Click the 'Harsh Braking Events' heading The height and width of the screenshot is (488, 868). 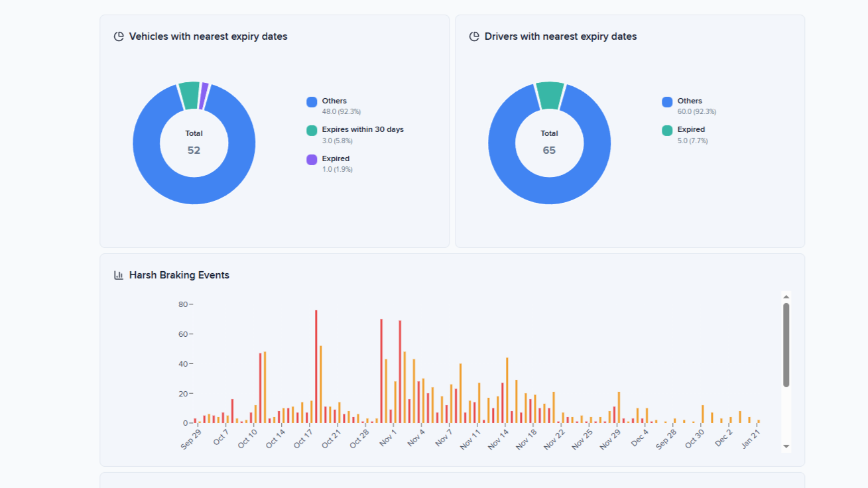(x=179, y=275)
